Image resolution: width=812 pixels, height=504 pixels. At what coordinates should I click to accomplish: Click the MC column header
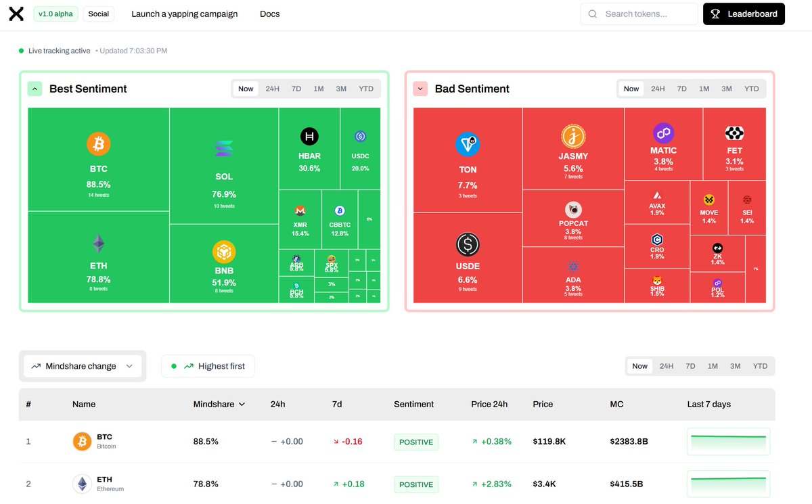pyautogui.click(x=616, y=405)
